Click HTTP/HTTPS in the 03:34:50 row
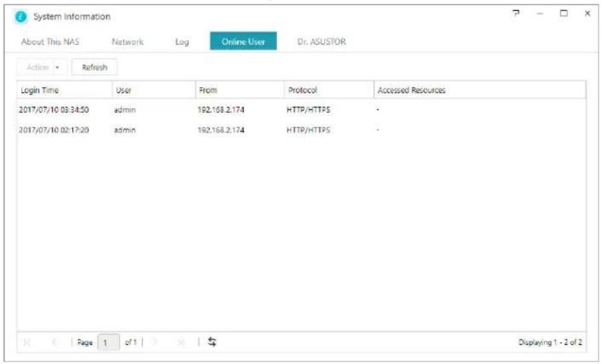The image size is (601, 364). (x=308, y=110)
